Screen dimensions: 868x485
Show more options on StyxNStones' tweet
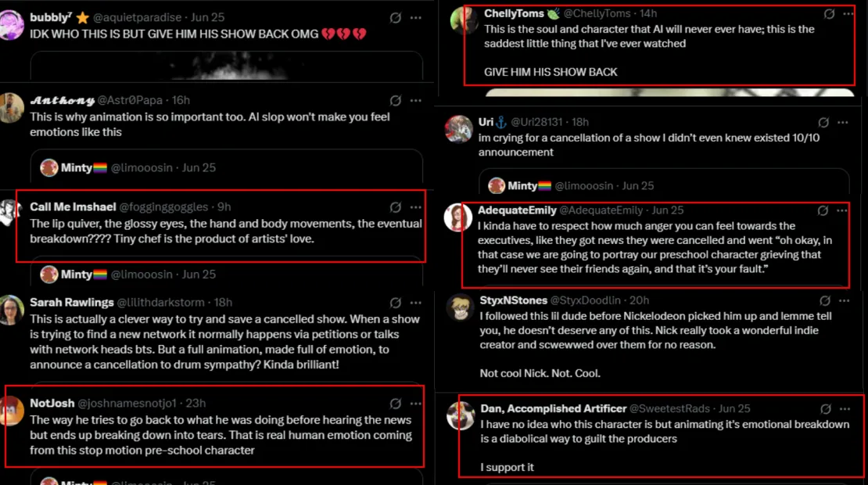click(x=843, y=300)
